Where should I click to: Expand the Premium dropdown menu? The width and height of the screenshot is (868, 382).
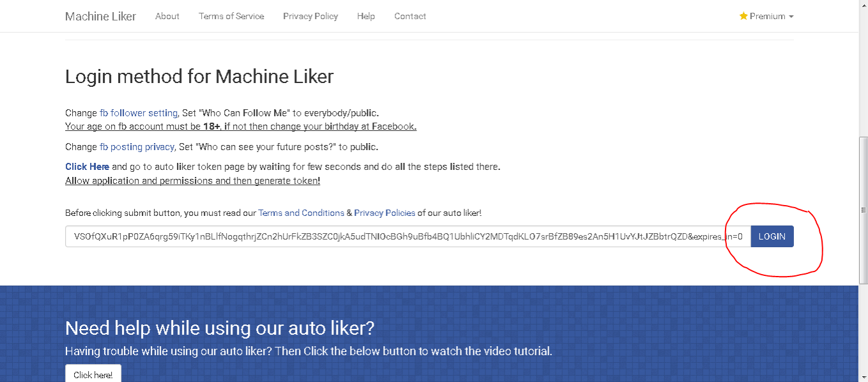(766, 16)
